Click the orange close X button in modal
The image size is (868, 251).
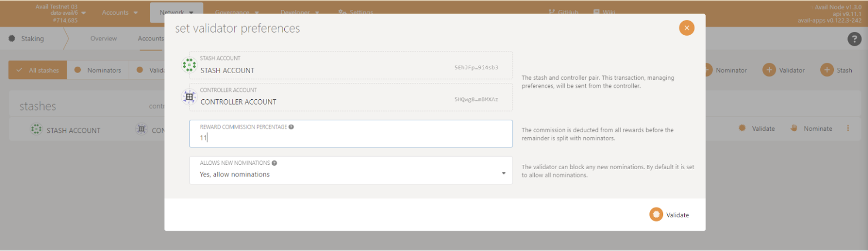[x=686, y=28]
